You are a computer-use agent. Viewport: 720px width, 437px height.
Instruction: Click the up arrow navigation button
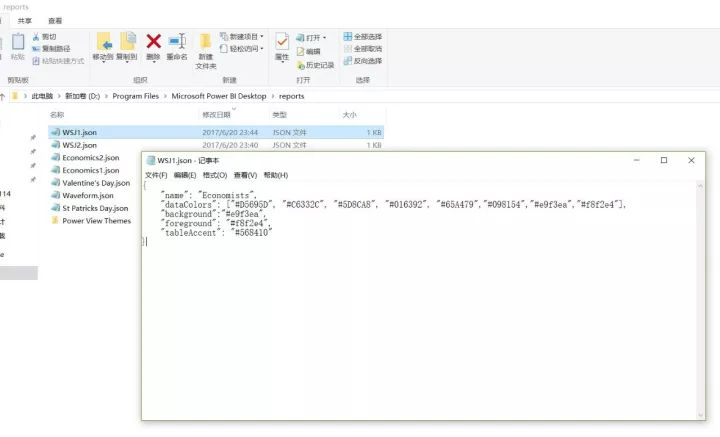(2, 96)
